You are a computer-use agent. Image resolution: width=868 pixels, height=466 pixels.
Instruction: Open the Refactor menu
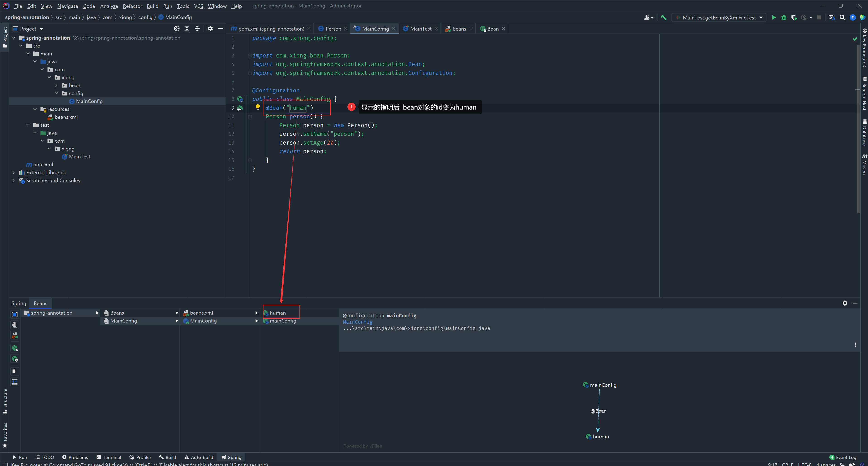132,6
